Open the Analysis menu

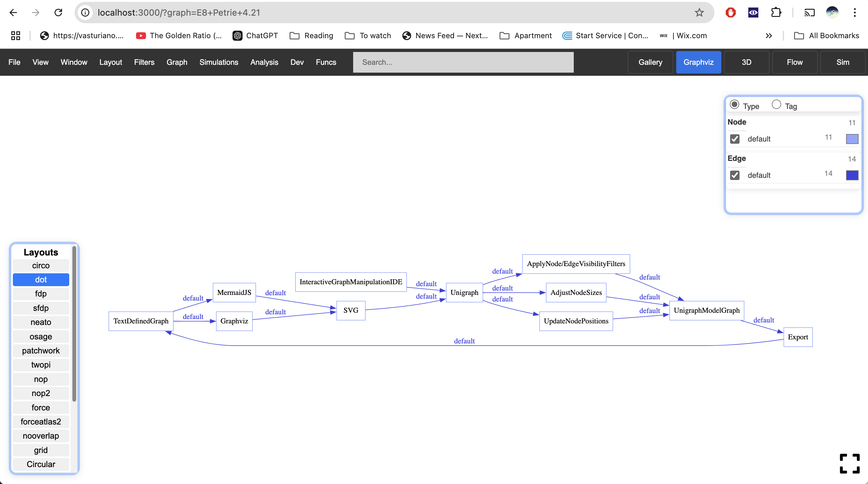264,62
